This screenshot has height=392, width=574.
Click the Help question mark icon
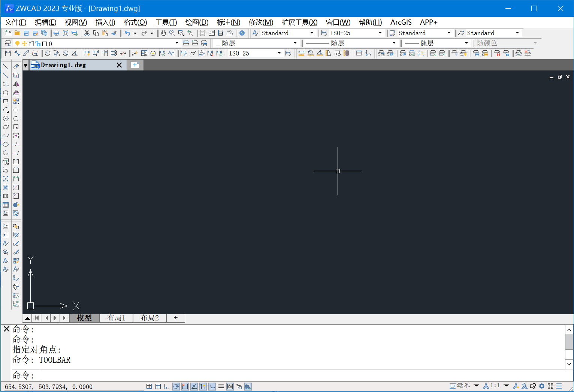pos(242,33)
